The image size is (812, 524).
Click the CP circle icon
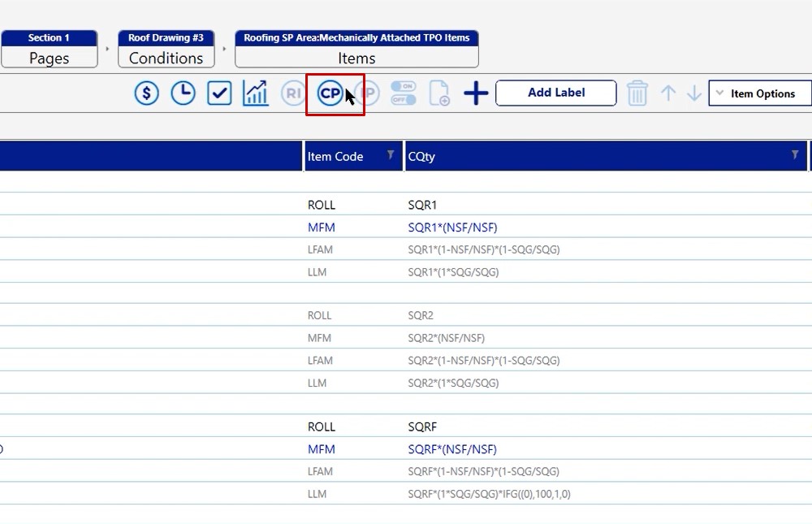[x=330, y=93]
